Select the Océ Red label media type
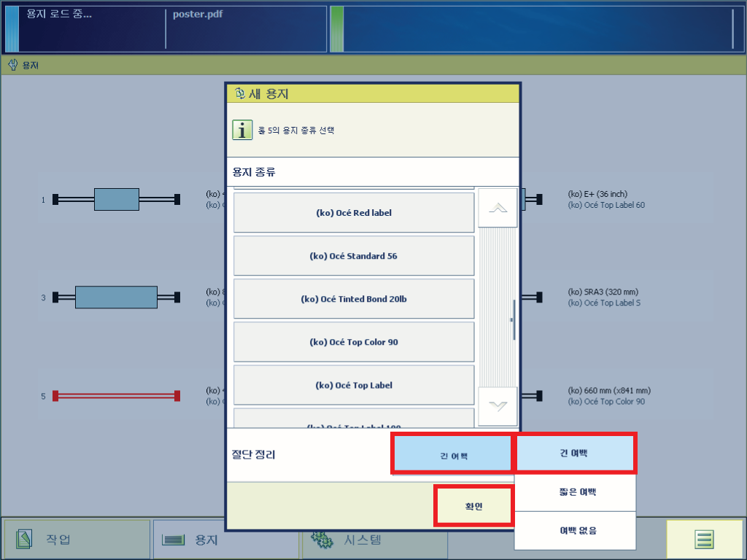This screenshot has height=560, width=747. click(354, 213)
